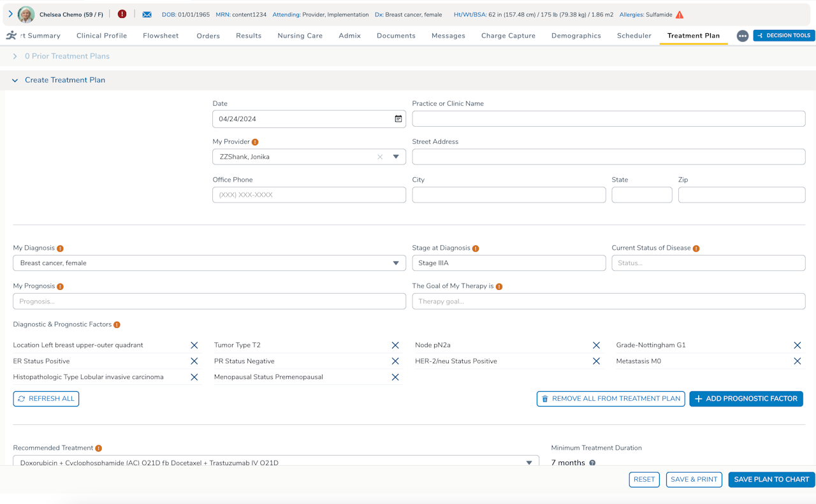Open the calendar date picker icon
Image resolution: width=816 pixels, height=504 pixels.
tap(398, 119)
